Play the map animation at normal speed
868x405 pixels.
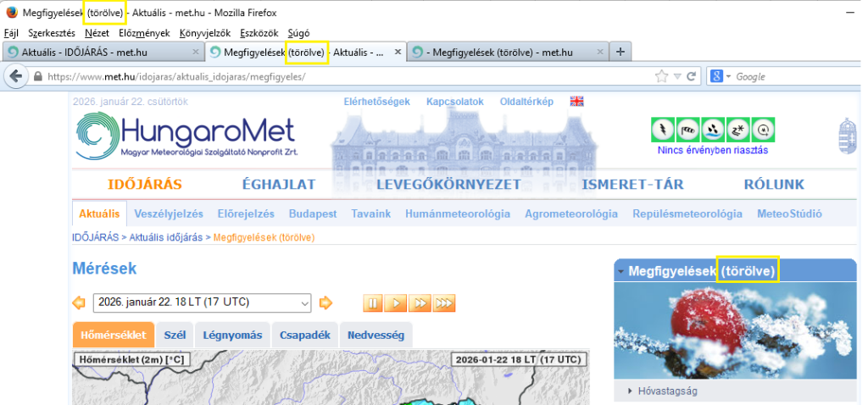click(396, 302)
